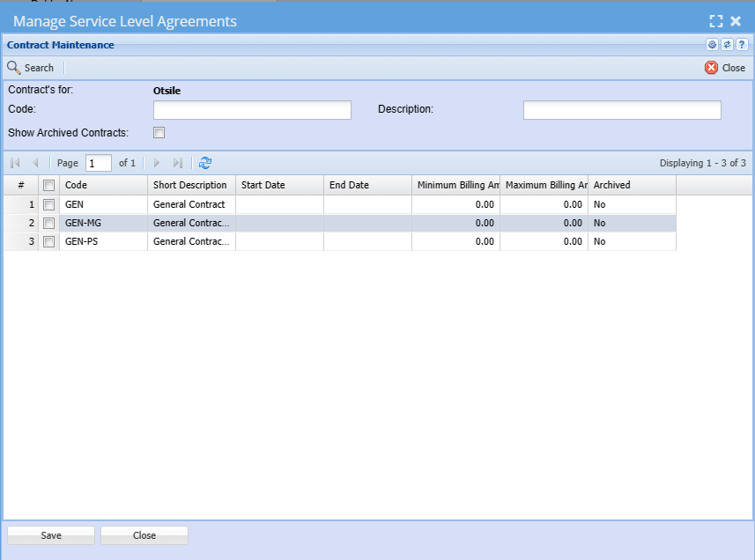The height and width of the screenshot is (560, 755).
Task: Refresh the contracts grid list
Action: point(205,163)
